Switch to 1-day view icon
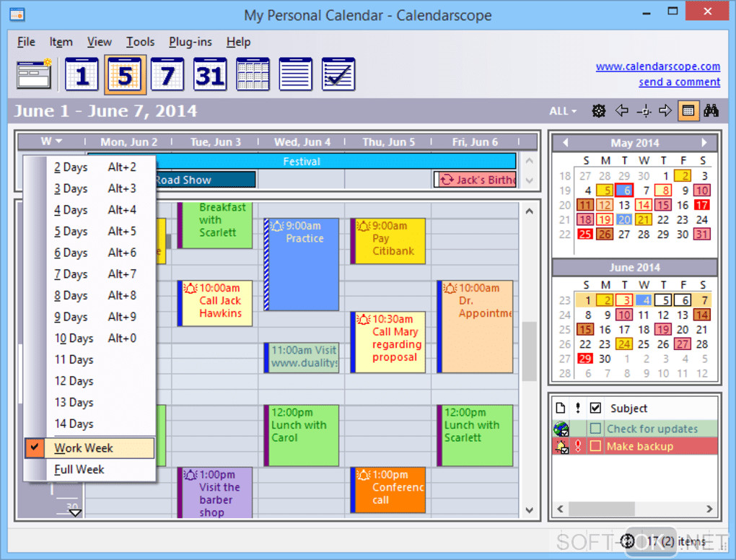 pos(82,74)
